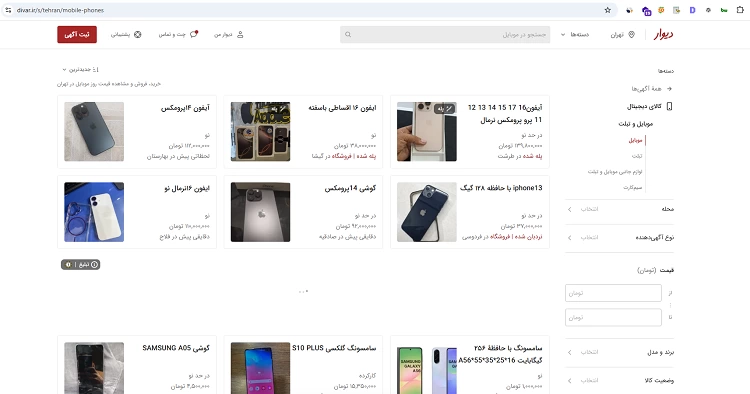
Task: Click the location pin icon next to تهران
Action: tap(631, 34)
